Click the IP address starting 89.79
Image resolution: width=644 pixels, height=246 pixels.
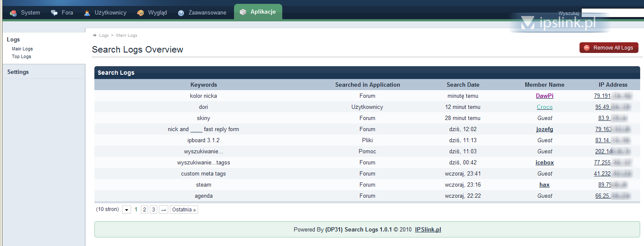(x=613, y=185)
